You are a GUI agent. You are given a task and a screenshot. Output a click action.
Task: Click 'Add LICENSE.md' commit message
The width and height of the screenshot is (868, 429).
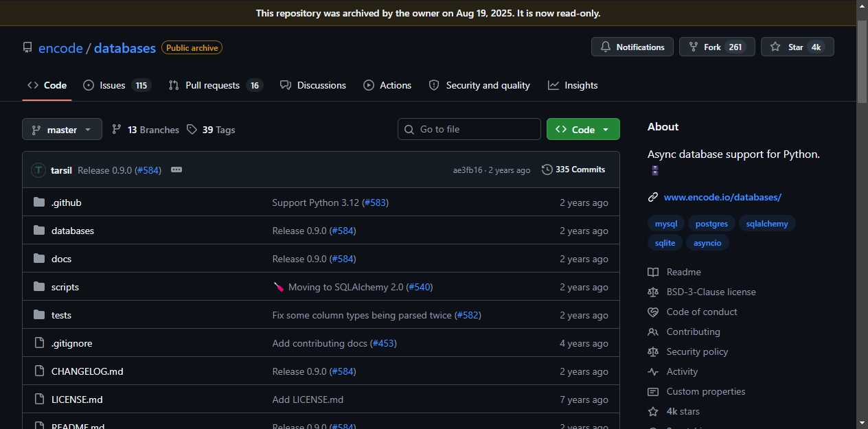pos(308,399)
